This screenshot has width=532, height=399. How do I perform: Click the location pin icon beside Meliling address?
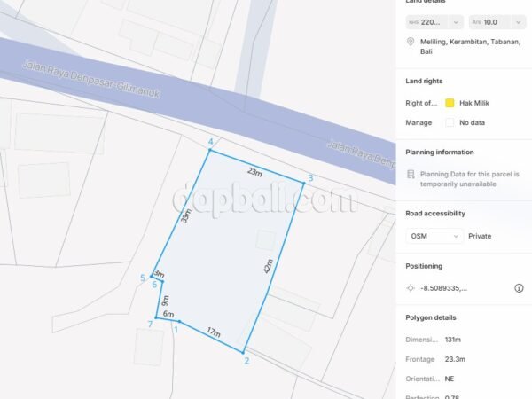pos(411,42)
